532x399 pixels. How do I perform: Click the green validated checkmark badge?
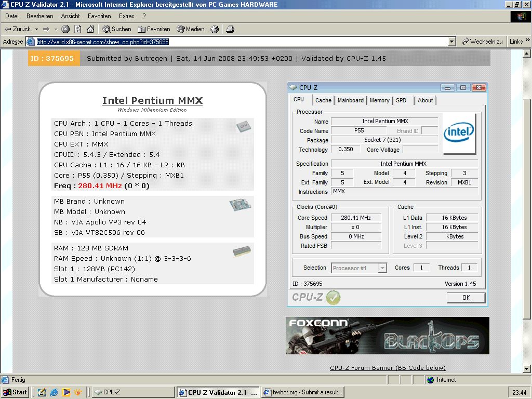pyautogui.click(x=333, y=298)
